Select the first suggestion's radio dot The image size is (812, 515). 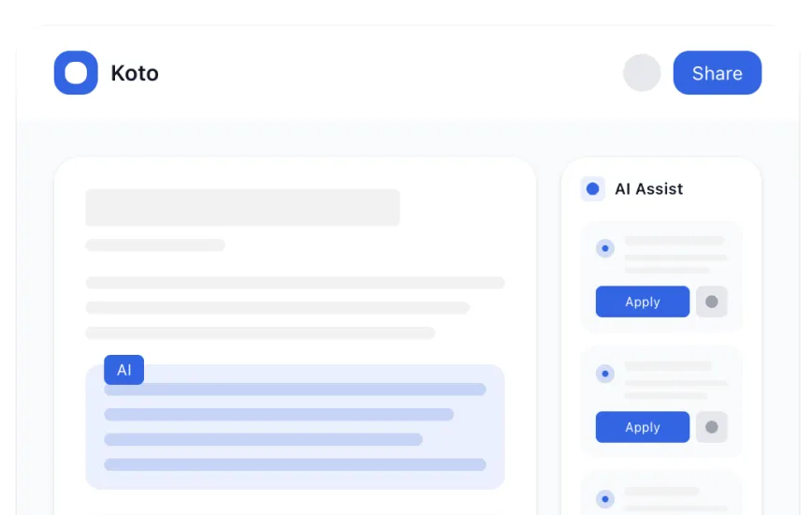[605, 248]
